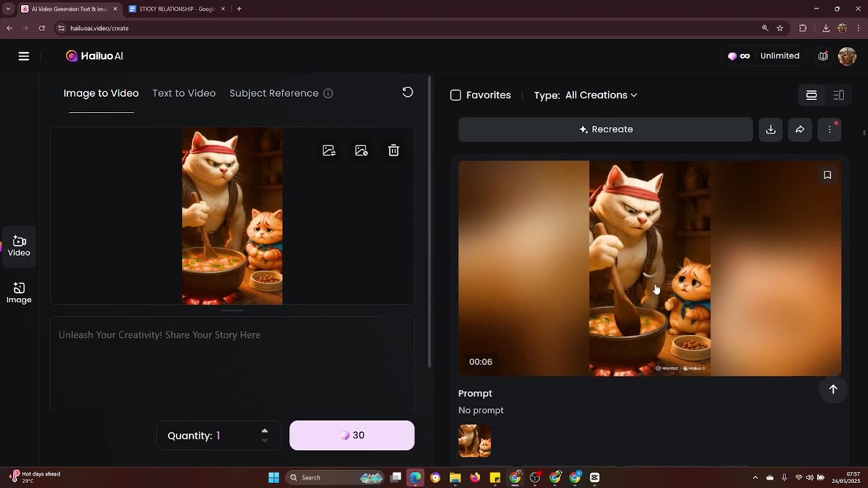Click the credits infinity icon
This screenshot has height=488, width=868.
739,56
